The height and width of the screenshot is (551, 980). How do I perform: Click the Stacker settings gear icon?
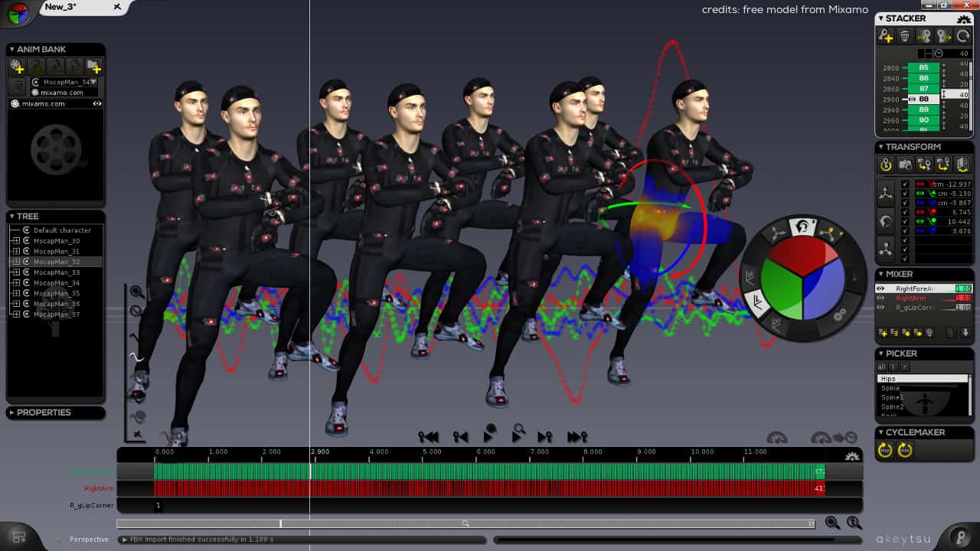point(964,19)
